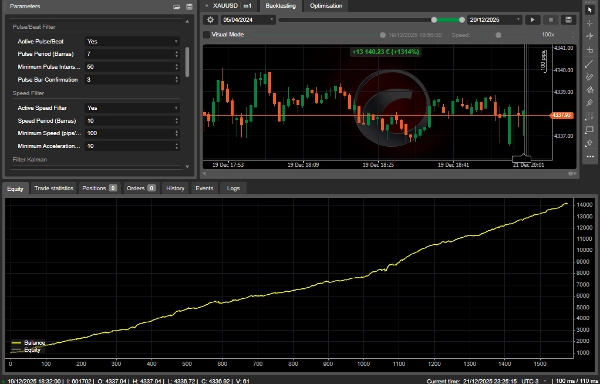Open more drawing tools ellipsis
Image resolution: width=600 pixels, height=384 pixels.
click(x=590, y=157)
